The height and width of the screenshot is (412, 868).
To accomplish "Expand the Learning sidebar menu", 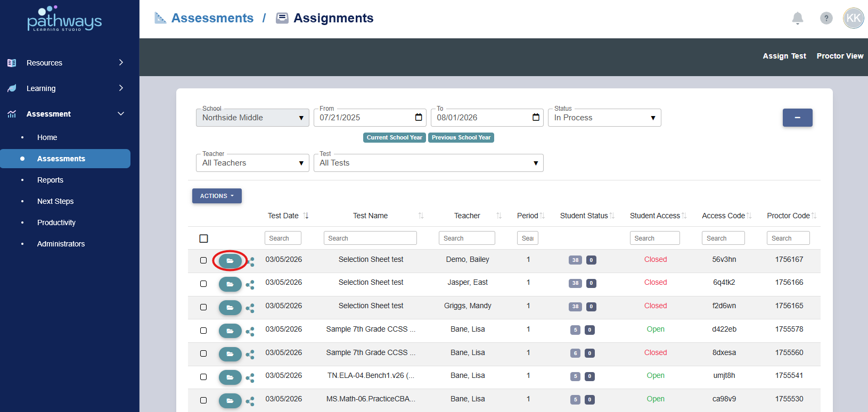I will point(65,88).
